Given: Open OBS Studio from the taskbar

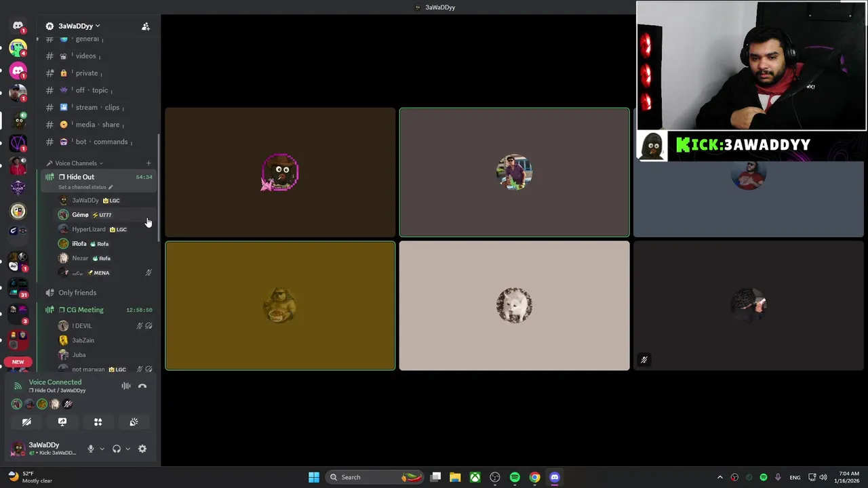Looking at the screenshot, I should point(495,477).
